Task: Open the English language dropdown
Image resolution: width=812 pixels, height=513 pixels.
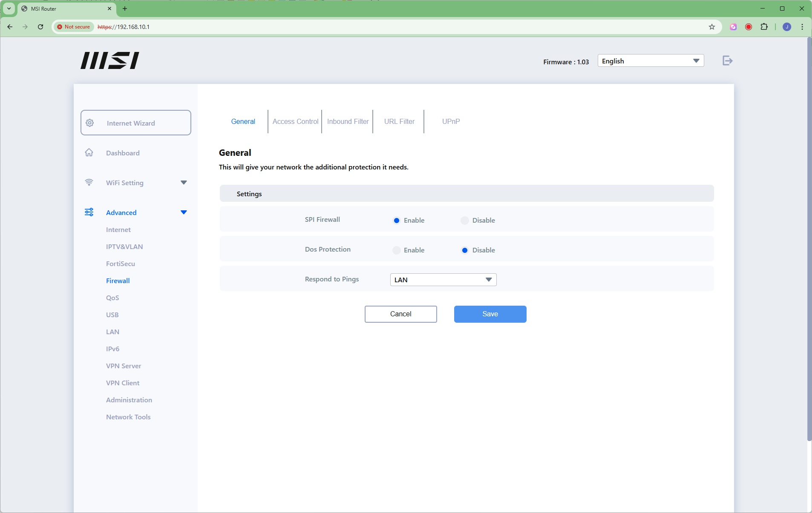Action: coord(650,61)
